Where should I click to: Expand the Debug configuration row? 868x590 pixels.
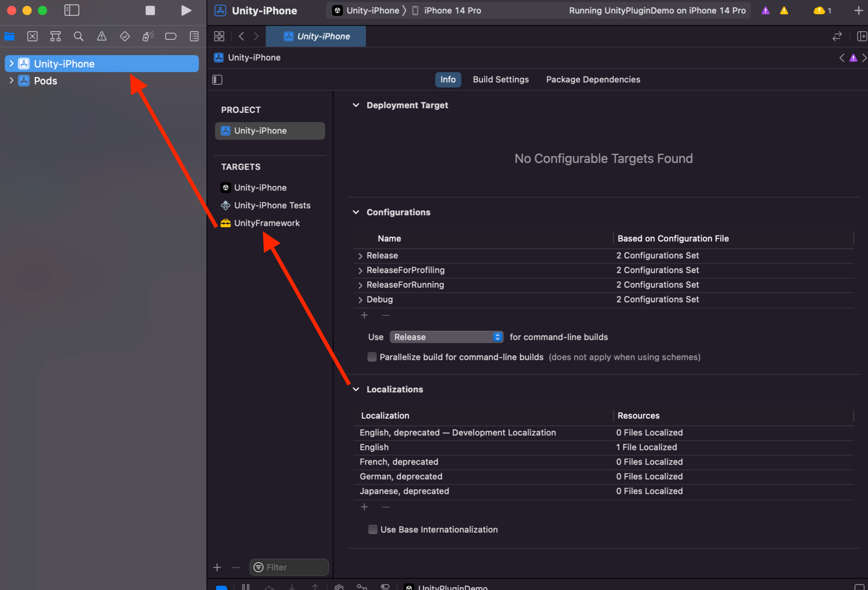(x=360, y=300)
